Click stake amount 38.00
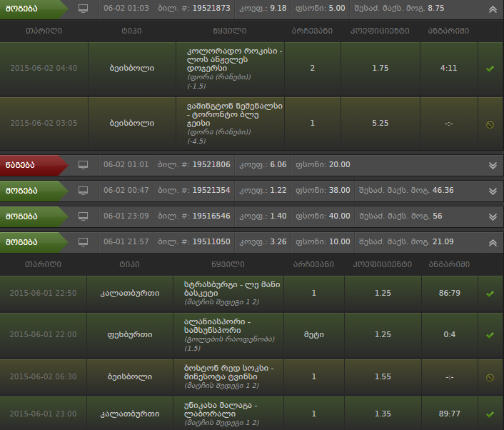The width and height of the screenshot is (504, 430). coord(339,191)
